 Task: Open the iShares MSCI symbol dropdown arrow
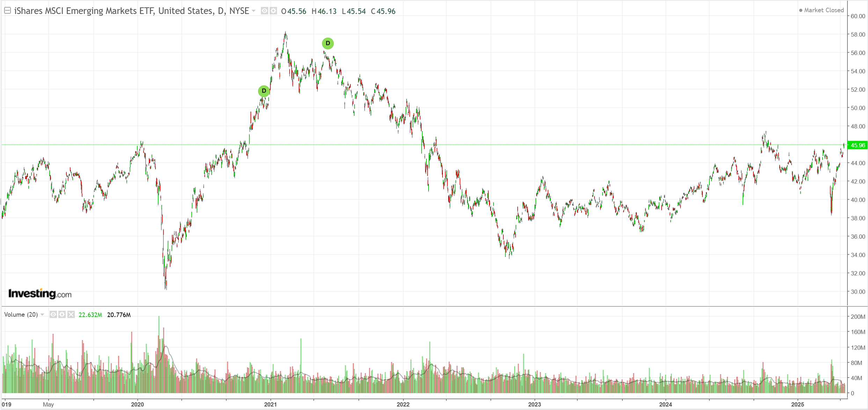(x=254, y=11)
